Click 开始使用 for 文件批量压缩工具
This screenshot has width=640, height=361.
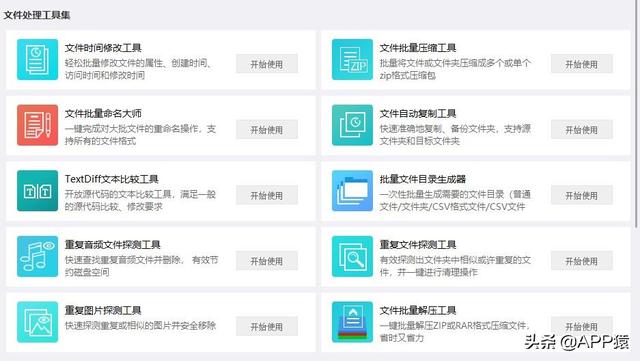[x=582, y=64]
